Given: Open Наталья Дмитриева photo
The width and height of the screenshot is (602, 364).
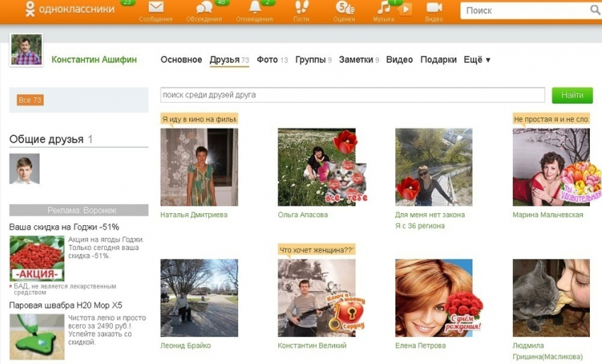Looking at the screenshot, I should point(199,167).
